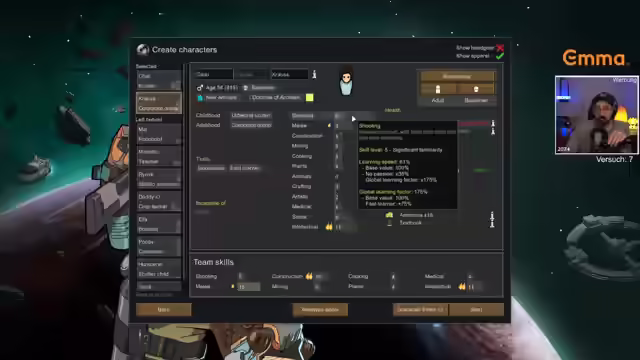
Task: Click the Melee passion flame icon
Action: pos(329,126)
